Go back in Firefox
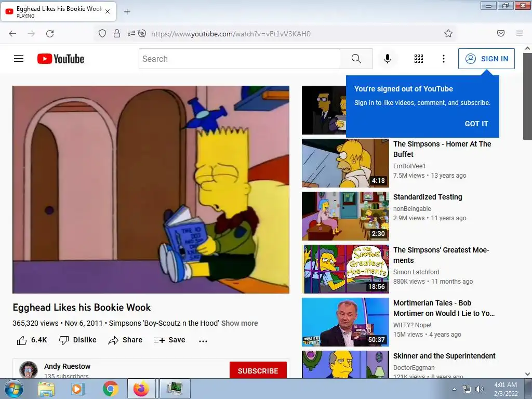This screenshot has width=532, height=399. click(x=12, y=34)
